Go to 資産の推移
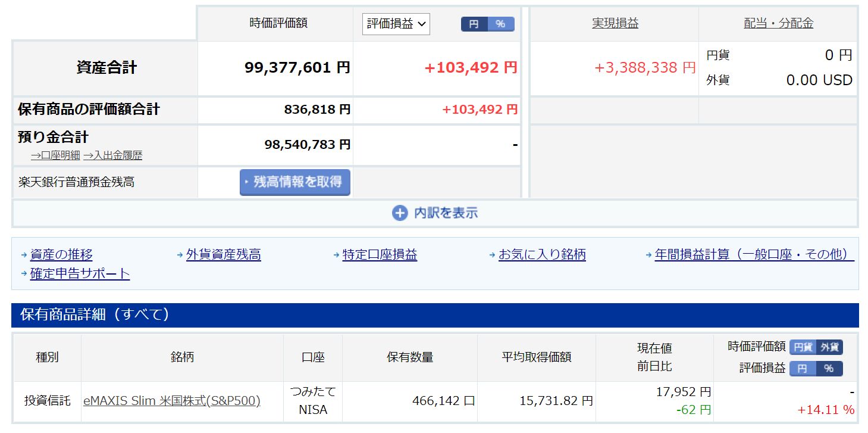868x433 pixels. (x=61, y=255)
